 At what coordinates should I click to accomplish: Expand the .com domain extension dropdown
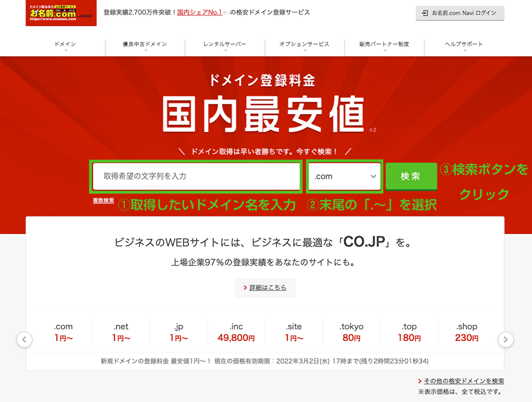tap(345, 177)
